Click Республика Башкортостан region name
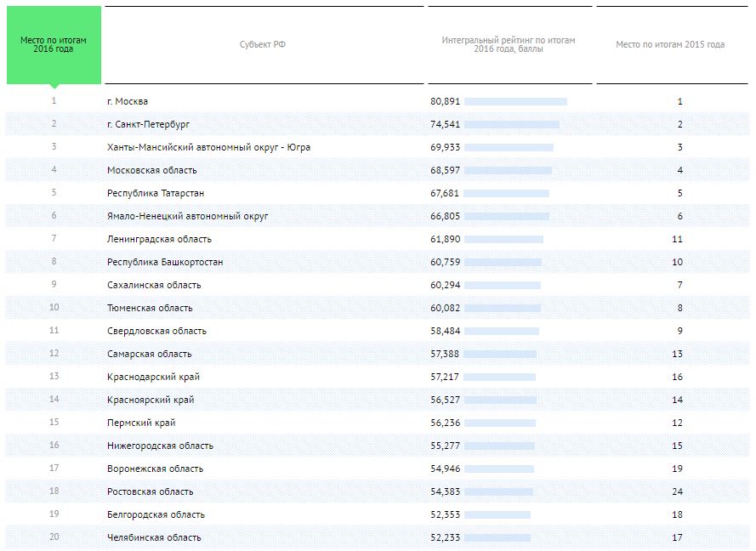Screen dimensions: 756x551 [x=165, y=263]
